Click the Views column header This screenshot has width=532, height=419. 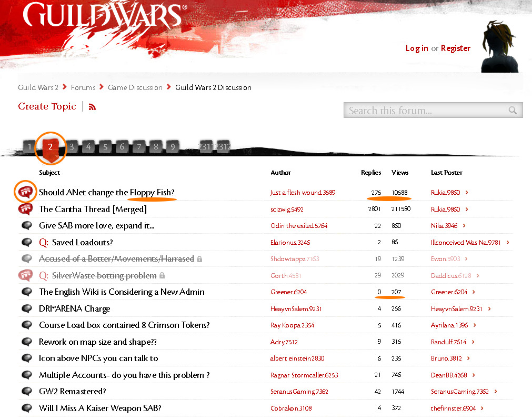pos(400,172)
